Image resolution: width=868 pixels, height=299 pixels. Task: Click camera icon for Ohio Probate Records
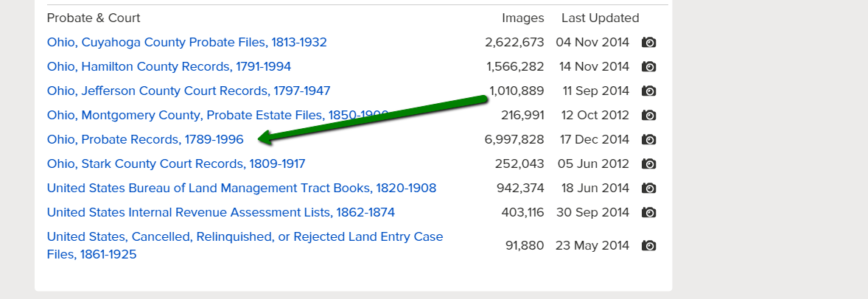click(x=648, y=140)
